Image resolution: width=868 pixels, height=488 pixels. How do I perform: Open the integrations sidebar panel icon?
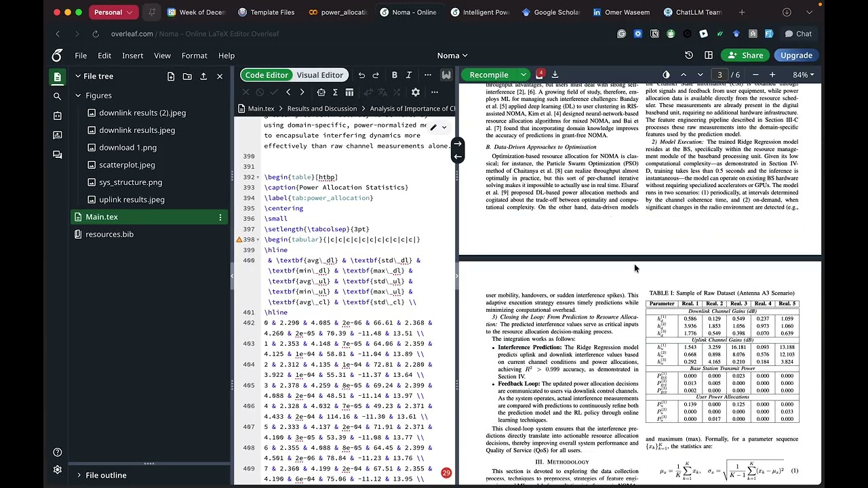click(x=58, y=116)
